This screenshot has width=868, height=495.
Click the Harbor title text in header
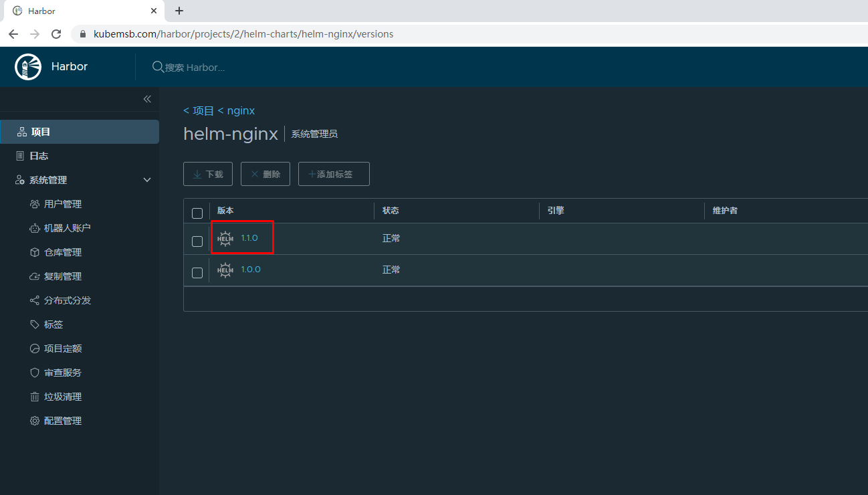point(70,67)
